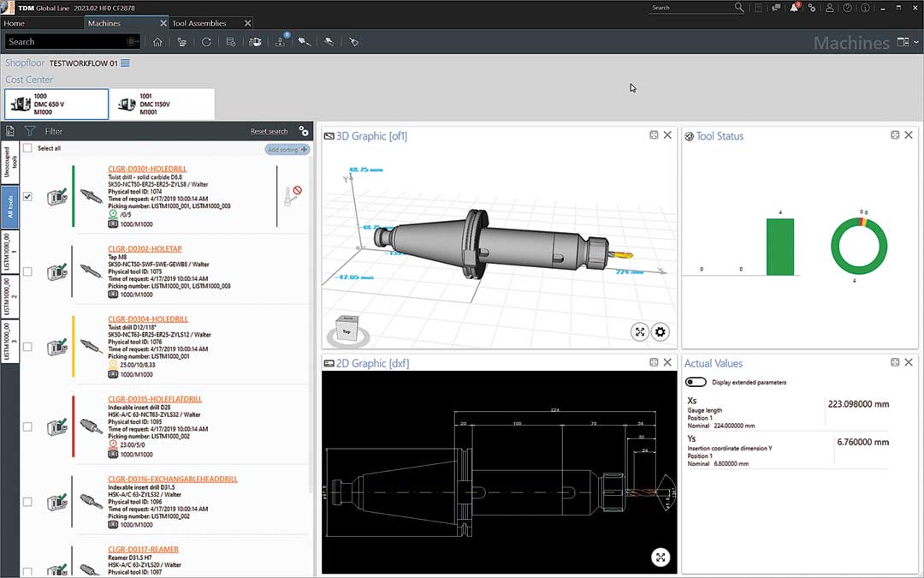This screenshot has width=924, height=578.
Task: Click the add tool toolbar icon
Action: tap(304, 42)
